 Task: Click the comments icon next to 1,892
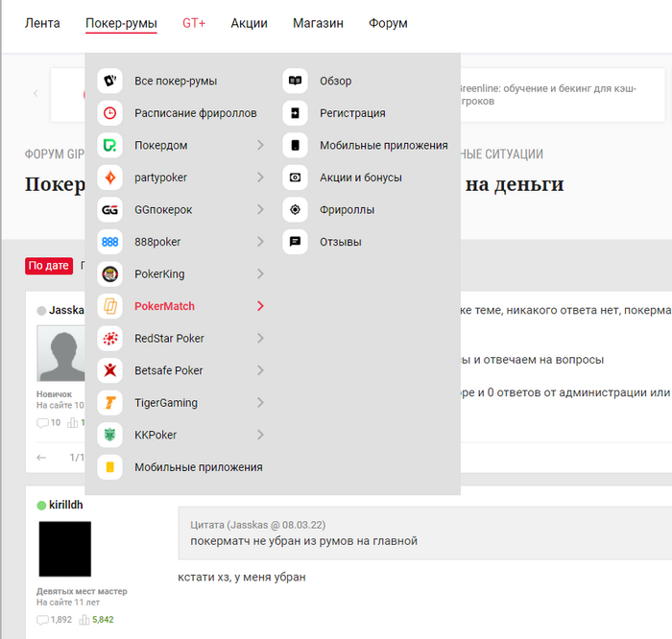pyautogui.click(x=42, y=620)
